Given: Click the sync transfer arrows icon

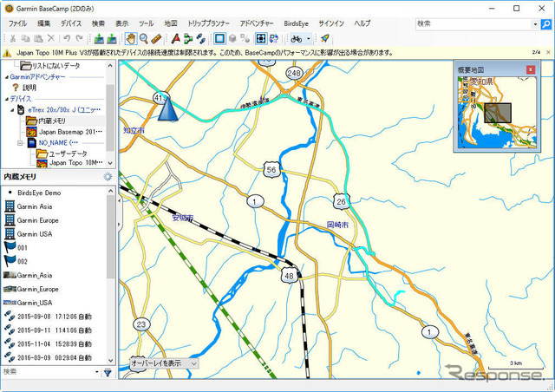Looking at the screenshot, I should [274, 38].
